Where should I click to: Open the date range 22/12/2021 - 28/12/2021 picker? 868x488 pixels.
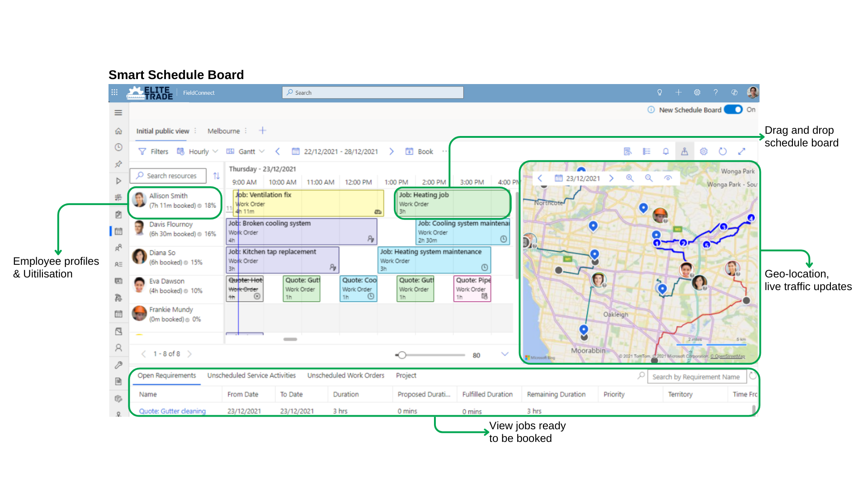click(x=335, y=151)
